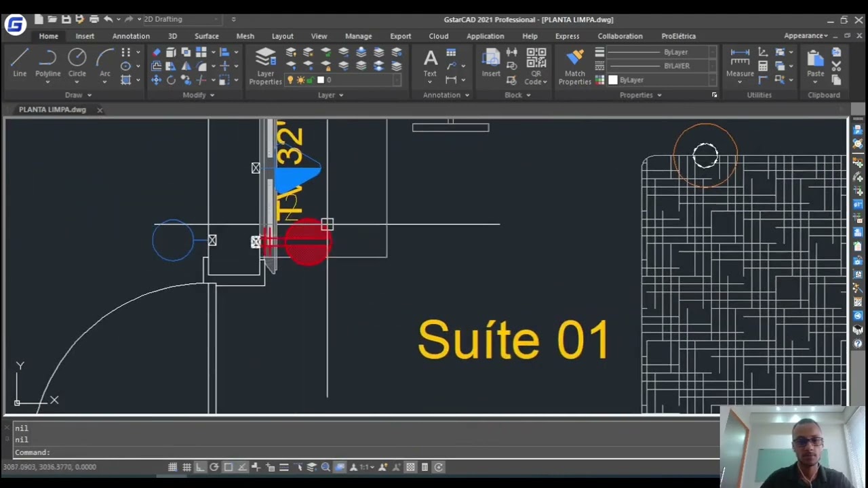Select the Erase tool in Modify panel
This screenshot has width=868, height=488.
[156, 52]
